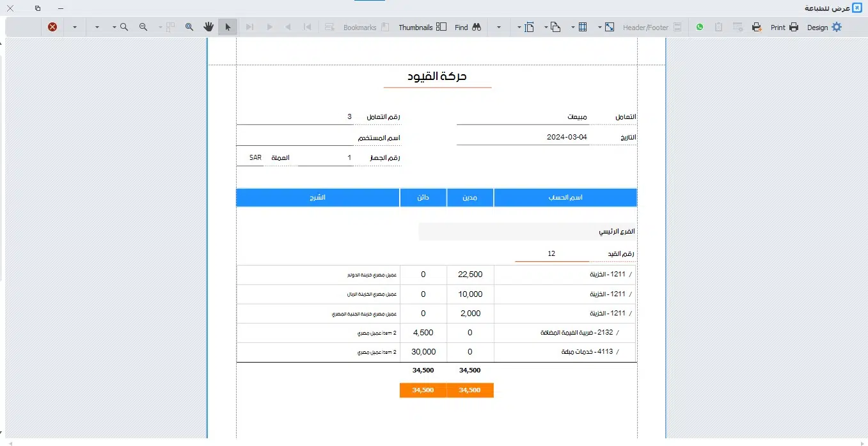Screen dimensions: 868x446
Task: Toggle Header/Footer visibility
Action: click(x=677, y=27)
